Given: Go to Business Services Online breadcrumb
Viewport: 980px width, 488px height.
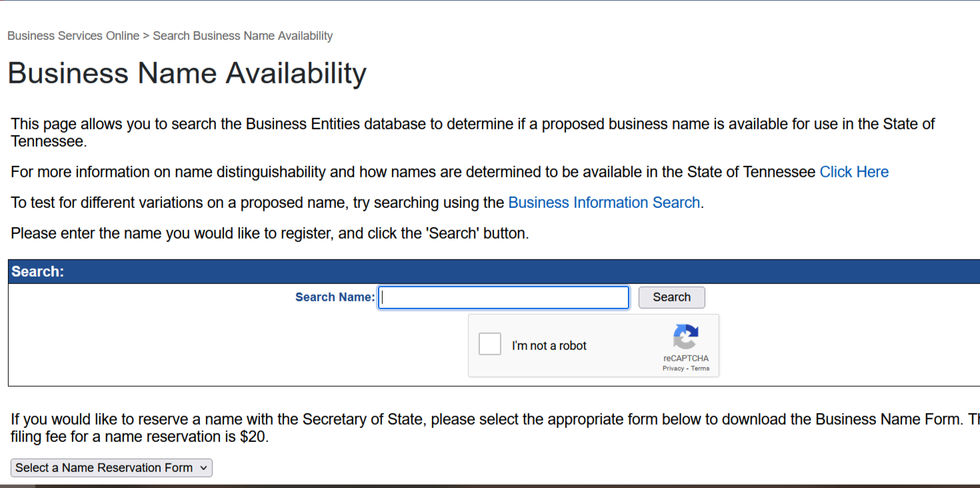Looking at the screenshot, I should [x=73, y=36].
